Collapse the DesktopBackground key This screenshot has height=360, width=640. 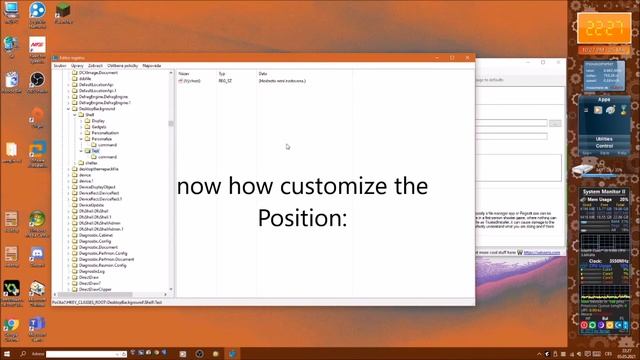pos(69,109)
